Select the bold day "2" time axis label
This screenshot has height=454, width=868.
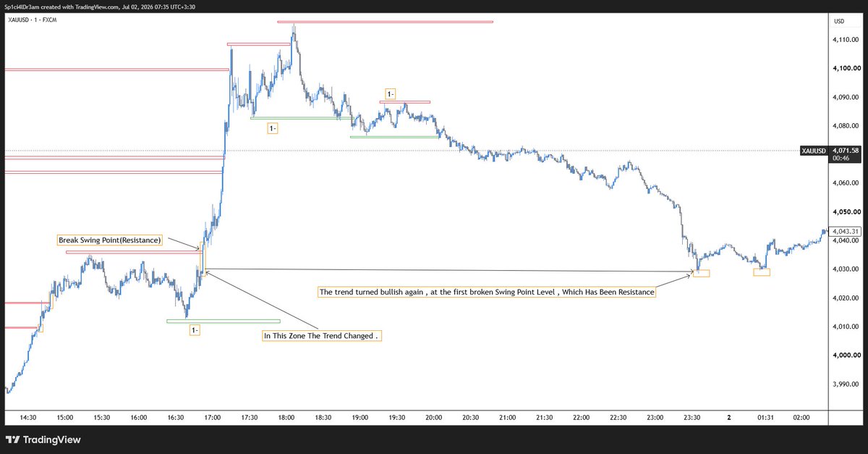pyautogui.click(x=729, y=418)
